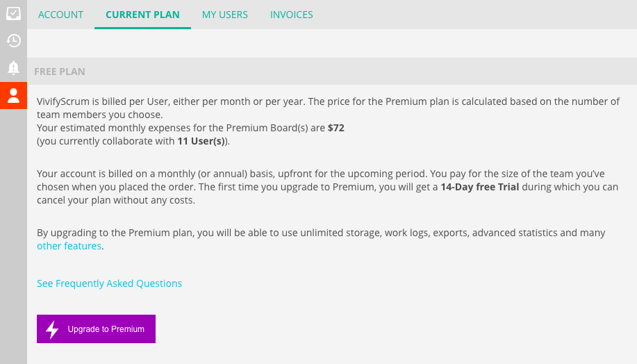
Task: Click the bold '11 User(s)' text
Action: 201,142
